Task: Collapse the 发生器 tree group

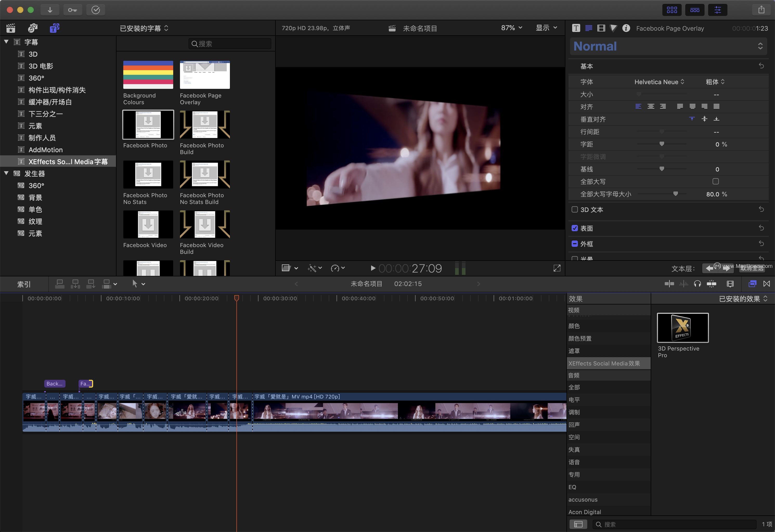Action: pos(6,173)
